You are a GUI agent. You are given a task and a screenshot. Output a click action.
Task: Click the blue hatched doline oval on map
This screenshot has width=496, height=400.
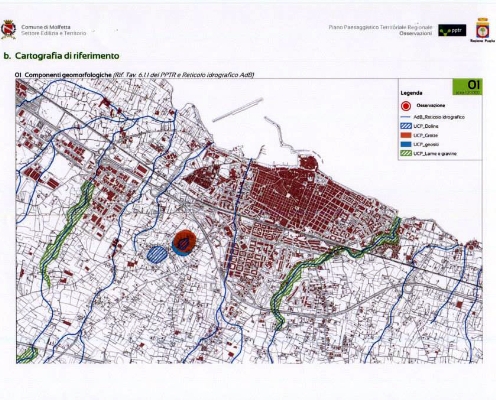(157, 255)
